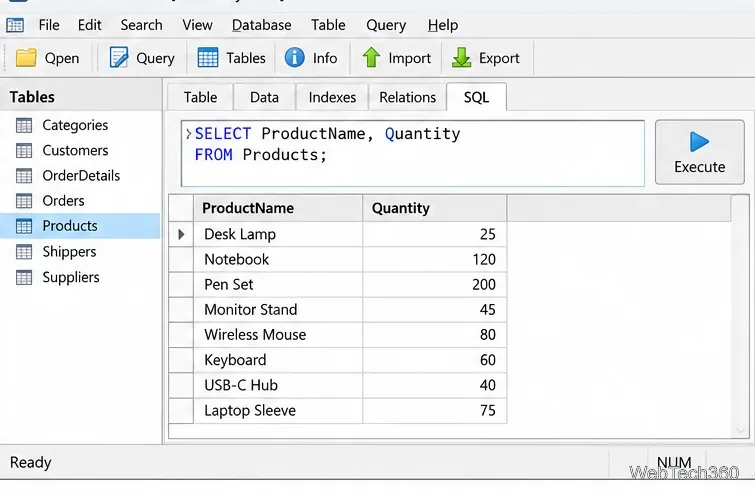Click the Desk Lamp cell

tap(278, 235)
